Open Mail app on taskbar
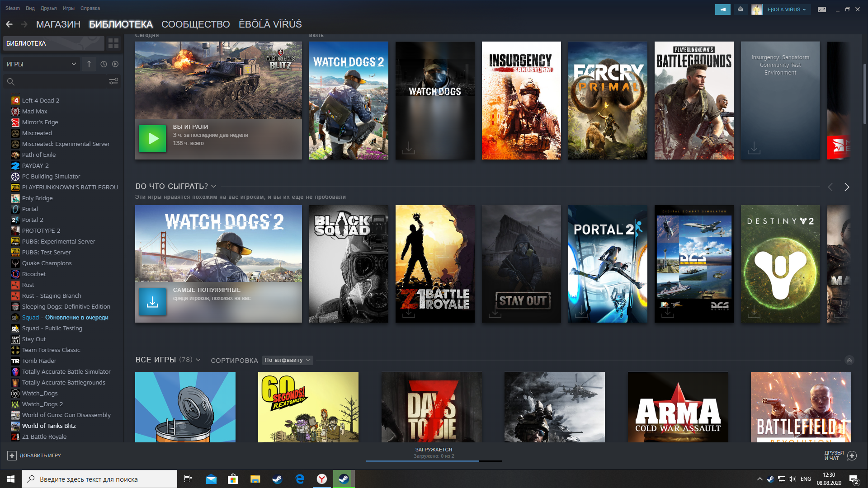The width and height of the screenshot is (868, 488). [x=211, y=479]
